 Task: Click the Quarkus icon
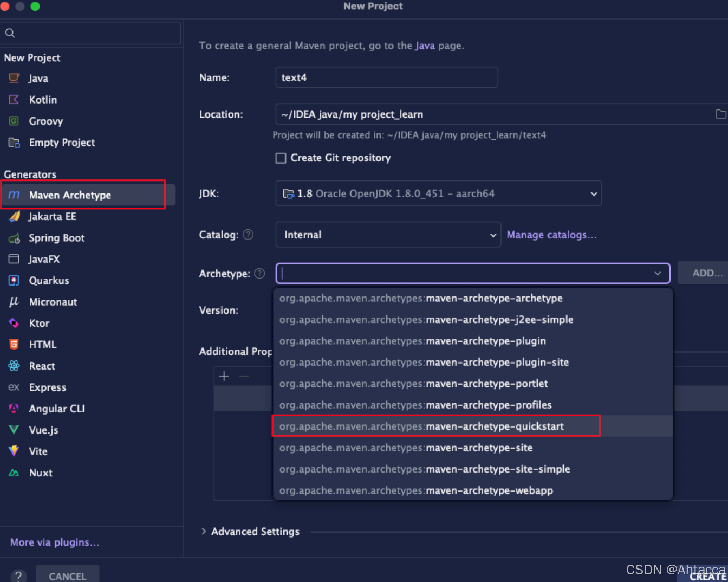[14, 280]
